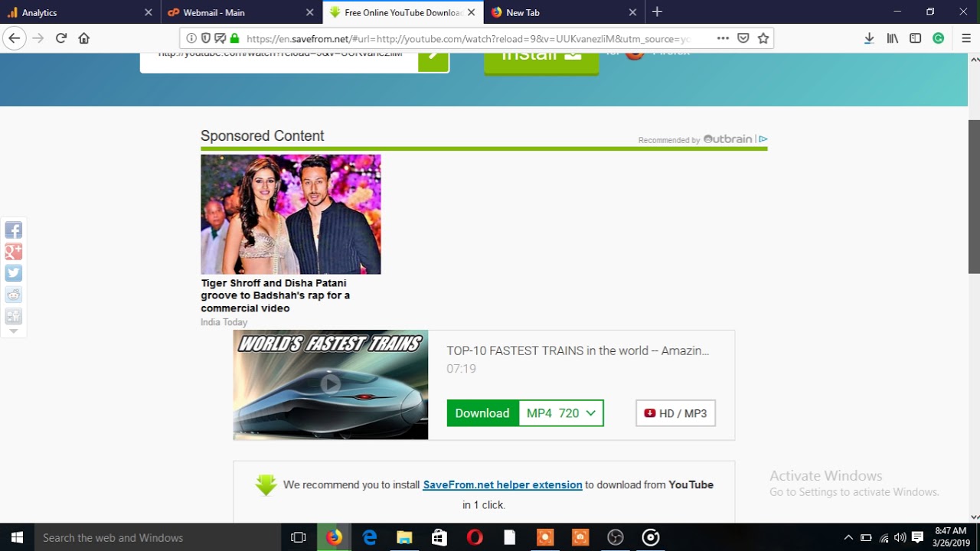Click the green padlock security icon
This screenshot has height=551, width=980.
pos(234,38)
